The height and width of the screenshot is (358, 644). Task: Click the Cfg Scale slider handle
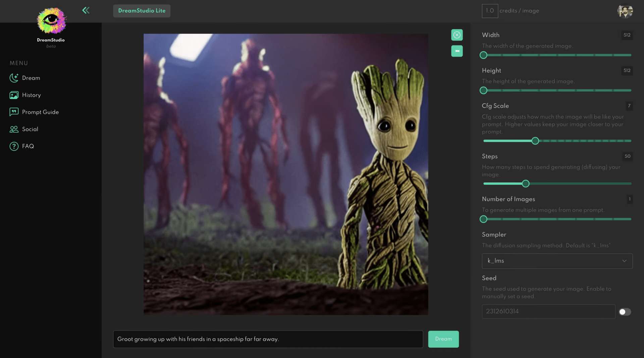pos(535,141)
